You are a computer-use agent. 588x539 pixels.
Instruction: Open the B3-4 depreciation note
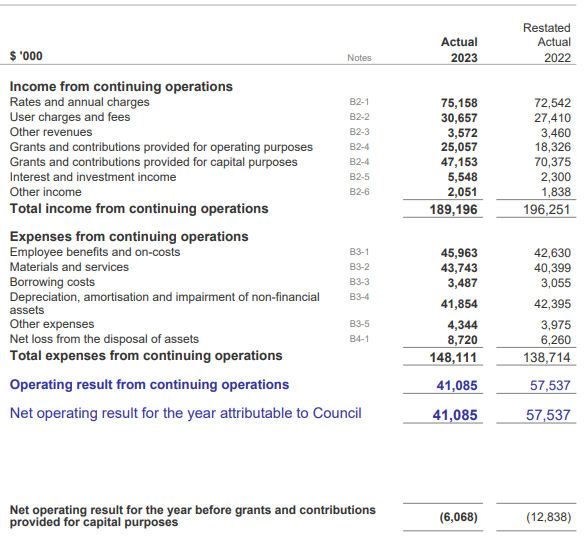(x=359, y=297)
